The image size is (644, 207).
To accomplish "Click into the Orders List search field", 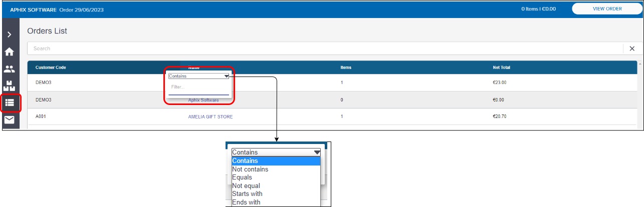I will point(321,48).
